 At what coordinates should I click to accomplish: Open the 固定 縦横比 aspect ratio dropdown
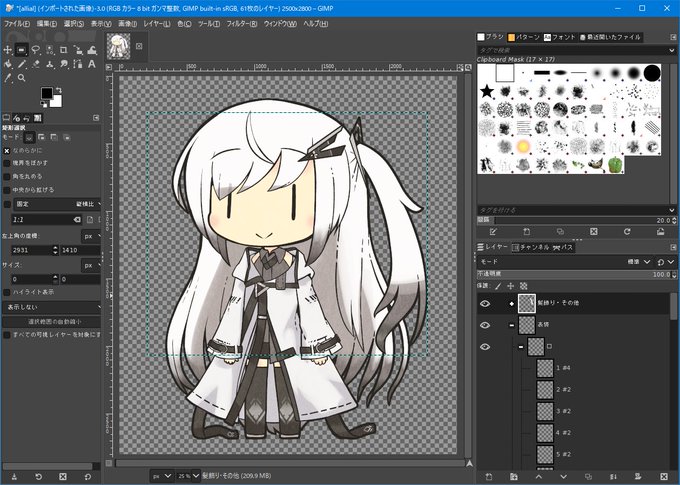(57, 204)
